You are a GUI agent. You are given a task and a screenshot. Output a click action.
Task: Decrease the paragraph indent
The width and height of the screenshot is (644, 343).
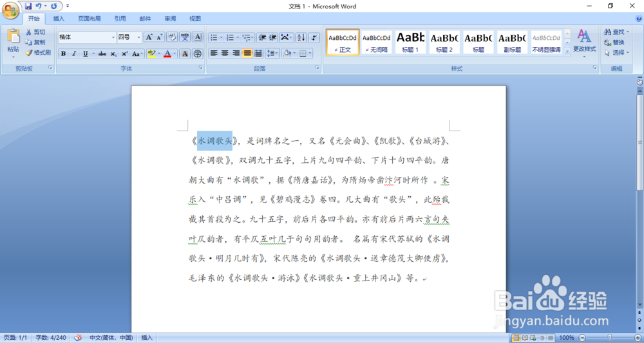tap(262, 38)
